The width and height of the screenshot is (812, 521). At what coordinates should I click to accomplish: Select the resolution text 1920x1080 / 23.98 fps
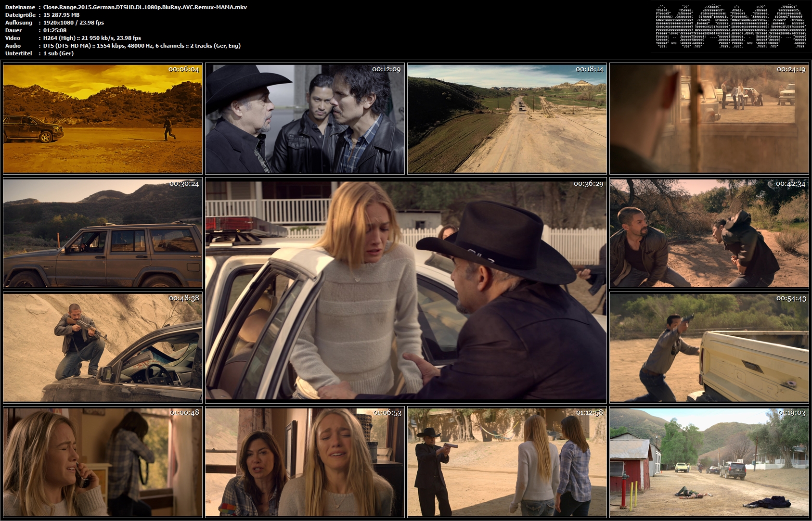click(x=73, y=23)
